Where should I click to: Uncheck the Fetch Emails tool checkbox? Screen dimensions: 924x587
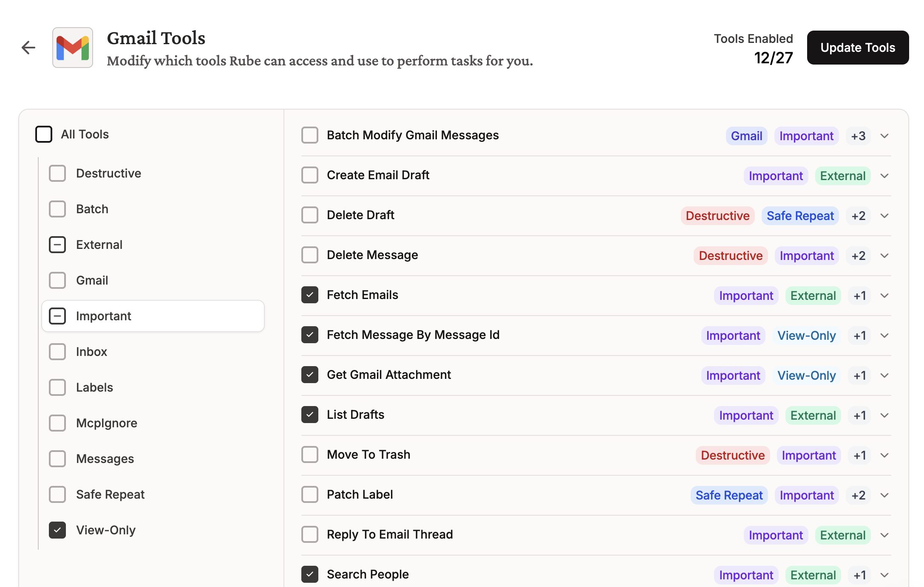310,295
